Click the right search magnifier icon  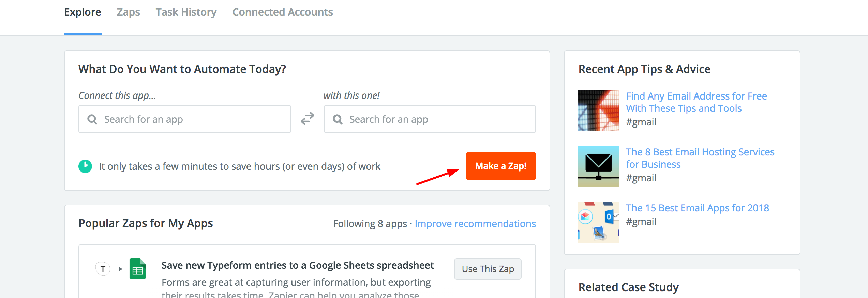(x=338, y=119)
